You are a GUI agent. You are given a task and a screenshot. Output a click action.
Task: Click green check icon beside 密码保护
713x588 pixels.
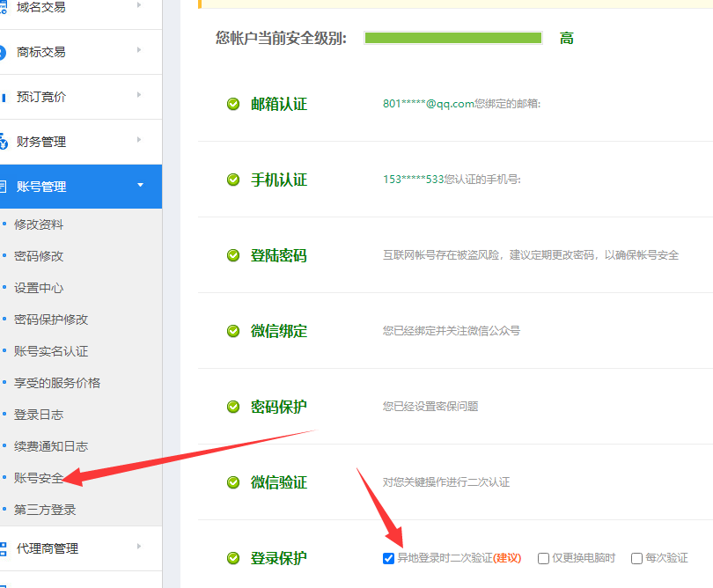click(233, 407)
